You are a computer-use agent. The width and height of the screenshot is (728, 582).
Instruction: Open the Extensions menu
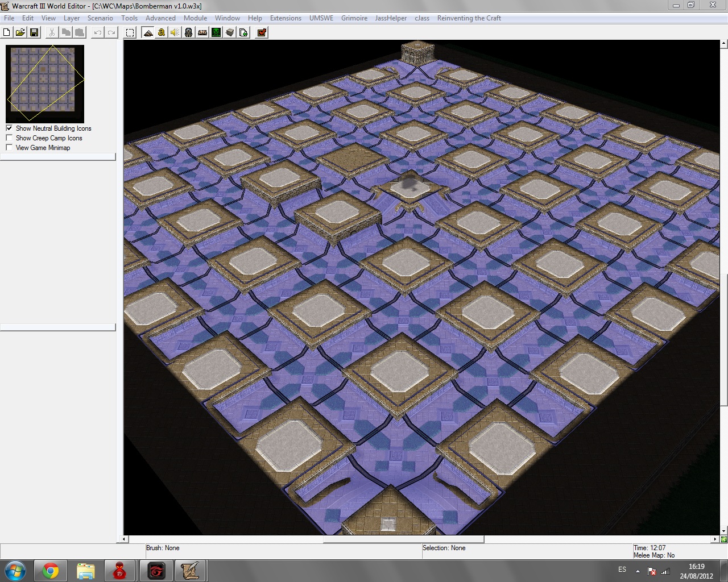pyautogui.click(x=286, y=18)
